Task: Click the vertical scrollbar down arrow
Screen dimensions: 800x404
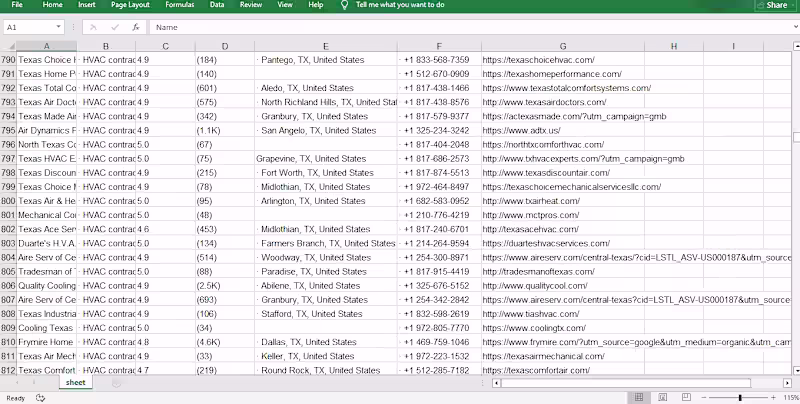Action: tap(796, 370)
